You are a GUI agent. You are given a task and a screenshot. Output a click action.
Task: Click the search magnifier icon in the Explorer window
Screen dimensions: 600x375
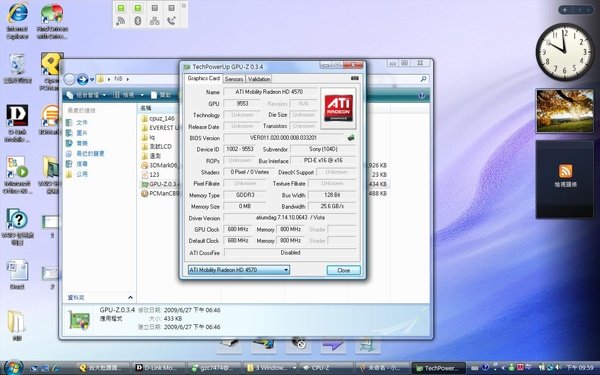point(423,79)
